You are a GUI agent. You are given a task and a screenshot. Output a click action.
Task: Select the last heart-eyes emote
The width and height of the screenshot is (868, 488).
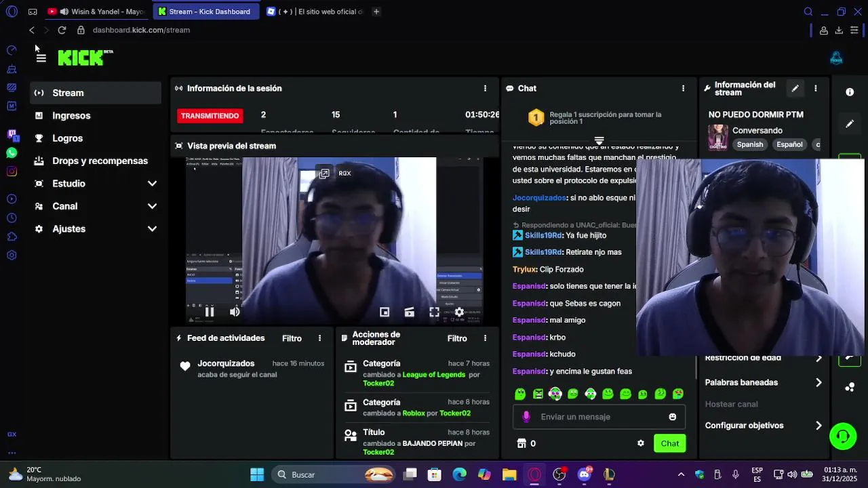click(677, 394)
